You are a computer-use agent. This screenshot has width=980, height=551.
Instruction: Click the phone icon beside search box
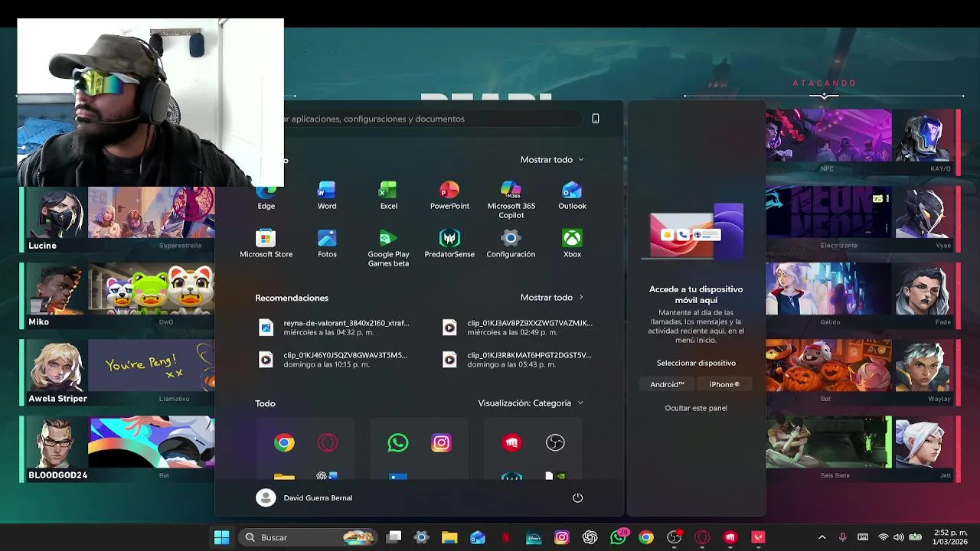(x=596, y=119)
